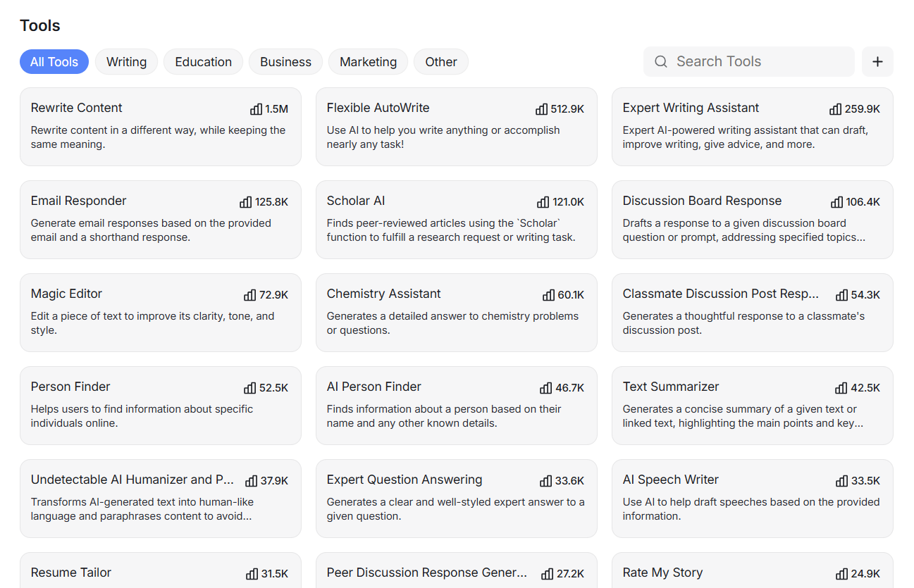Click usage chart icon on Text Summarizer
Screen dimensions: 914x588
point(841,388)
